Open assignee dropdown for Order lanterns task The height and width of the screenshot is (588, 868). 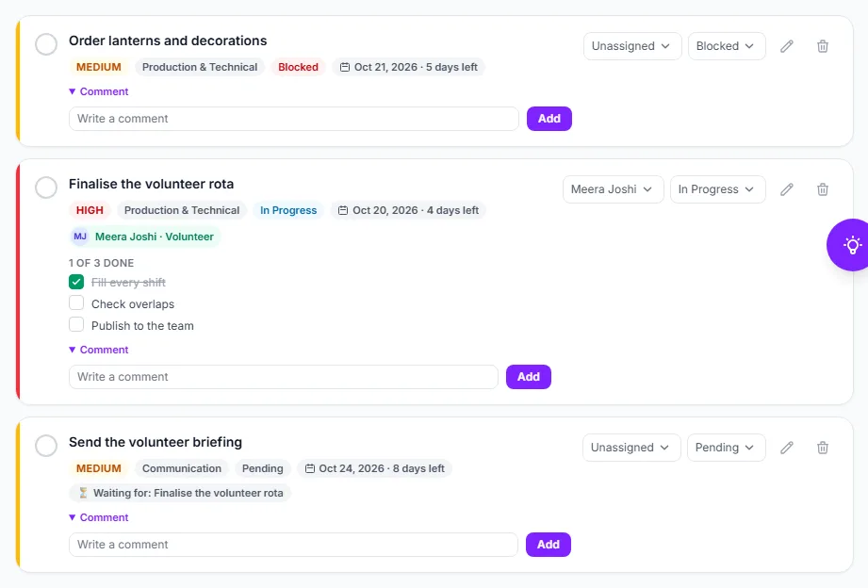632,46
